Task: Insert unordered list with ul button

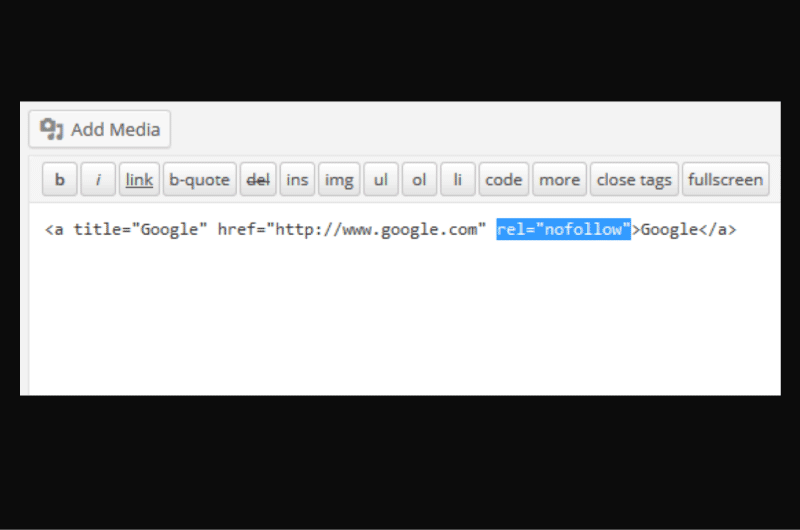Action: click(381, 180)
